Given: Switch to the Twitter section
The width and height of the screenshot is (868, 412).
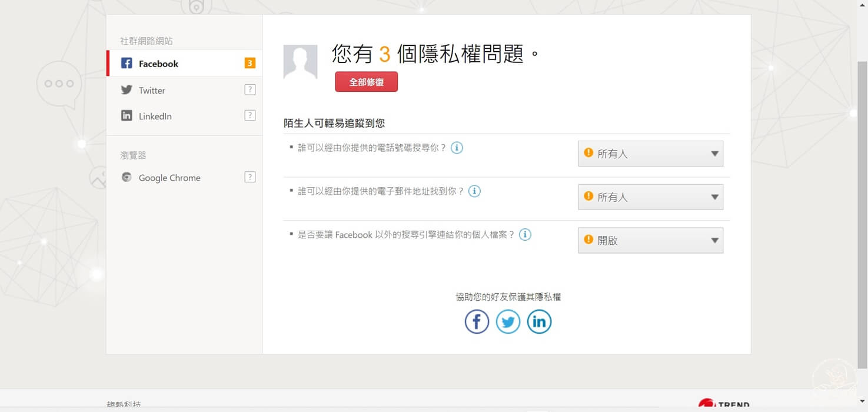Looking at the screenshot, I should (152, 89).
